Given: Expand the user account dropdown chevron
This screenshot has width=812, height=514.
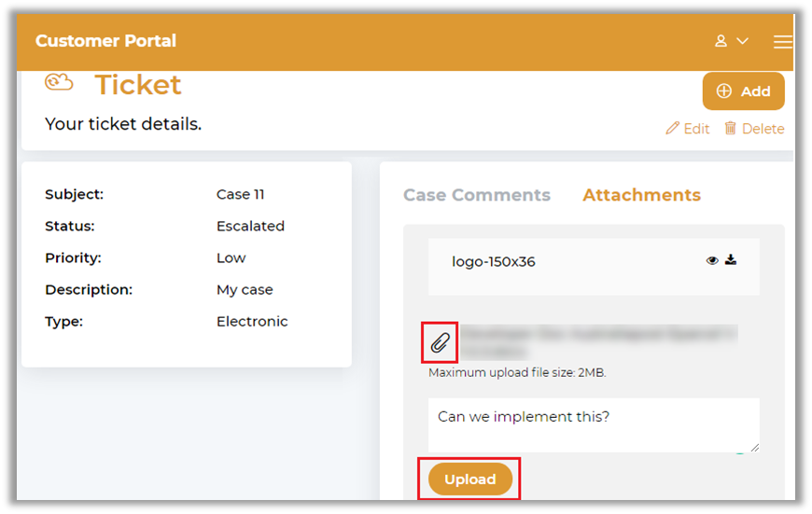Looking at the screenshot, I should pyautogui.click(x=743, y=41).
